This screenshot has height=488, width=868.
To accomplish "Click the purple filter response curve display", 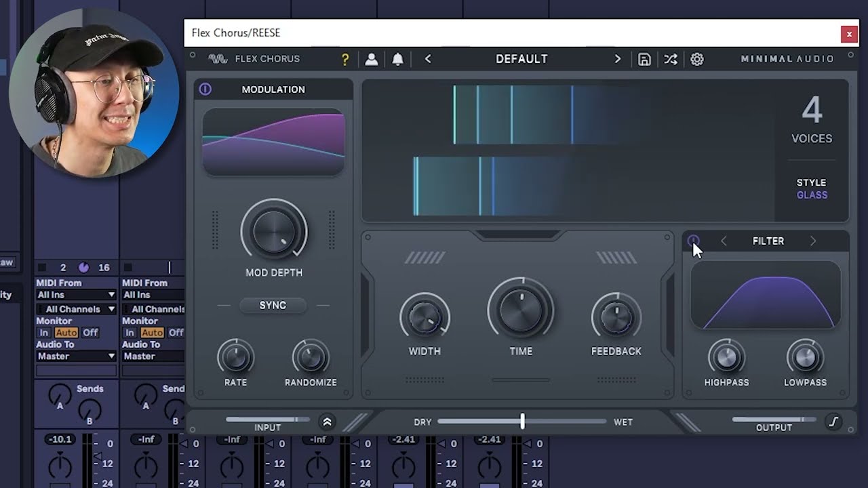I will [766, 296].
